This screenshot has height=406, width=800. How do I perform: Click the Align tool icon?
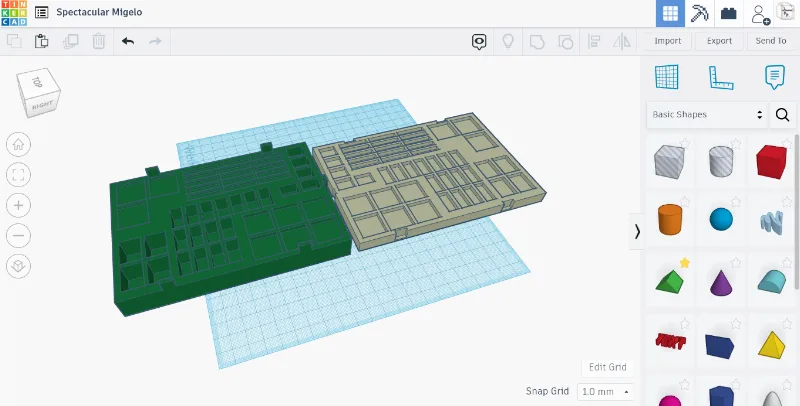click(593, 41)
